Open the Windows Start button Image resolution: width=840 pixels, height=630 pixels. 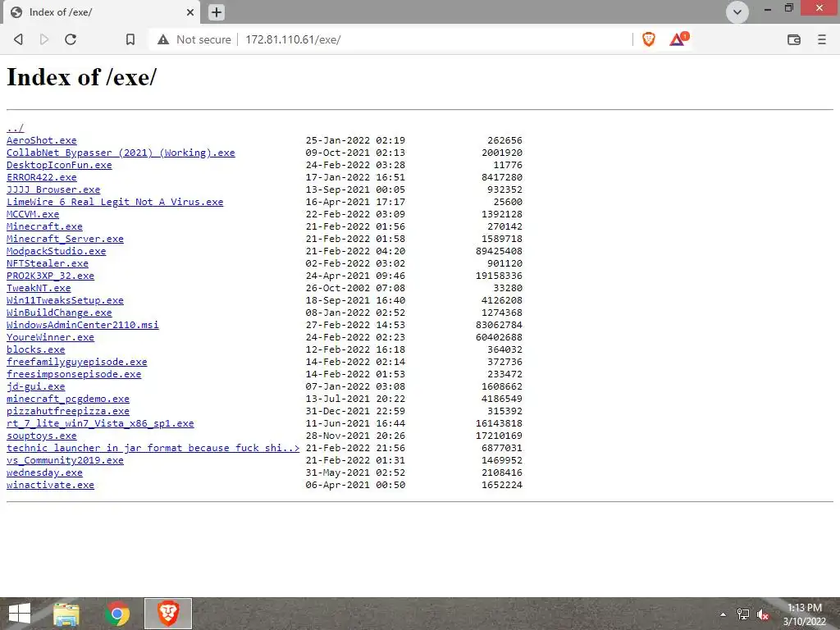20,614
